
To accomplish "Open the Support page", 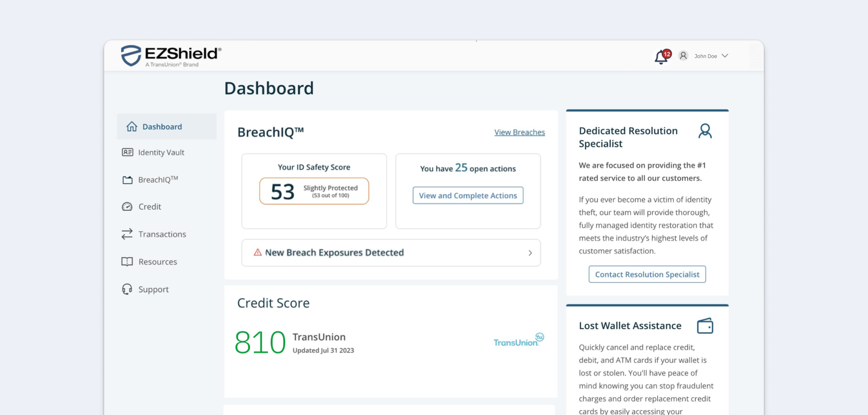I will pos(154,290).
